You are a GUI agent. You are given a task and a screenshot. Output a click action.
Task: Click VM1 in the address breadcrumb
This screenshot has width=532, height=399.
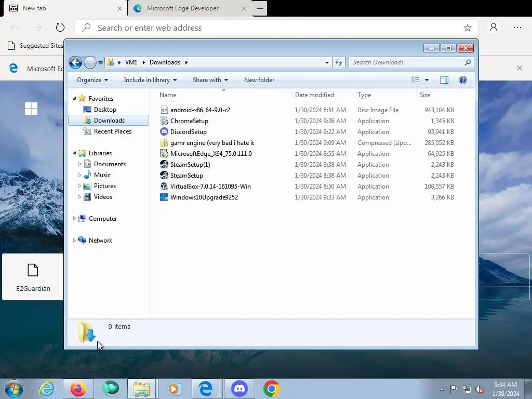point(131,62)
